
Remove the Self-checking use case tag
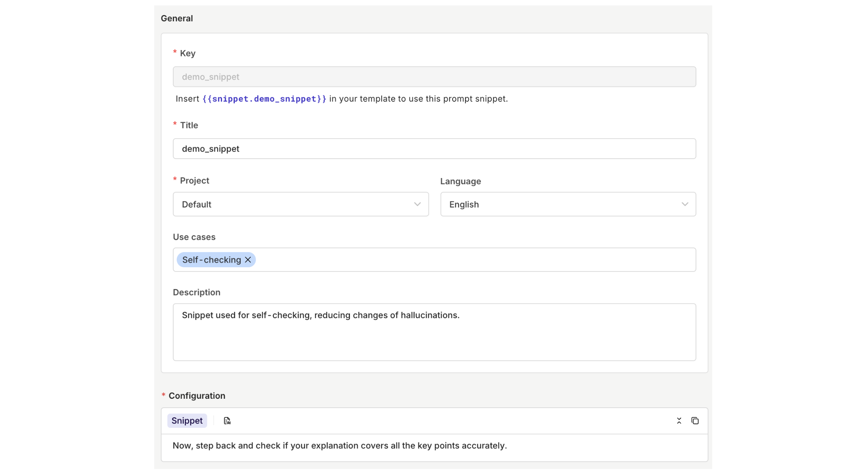pyautogui.click(x=248, y=260)
